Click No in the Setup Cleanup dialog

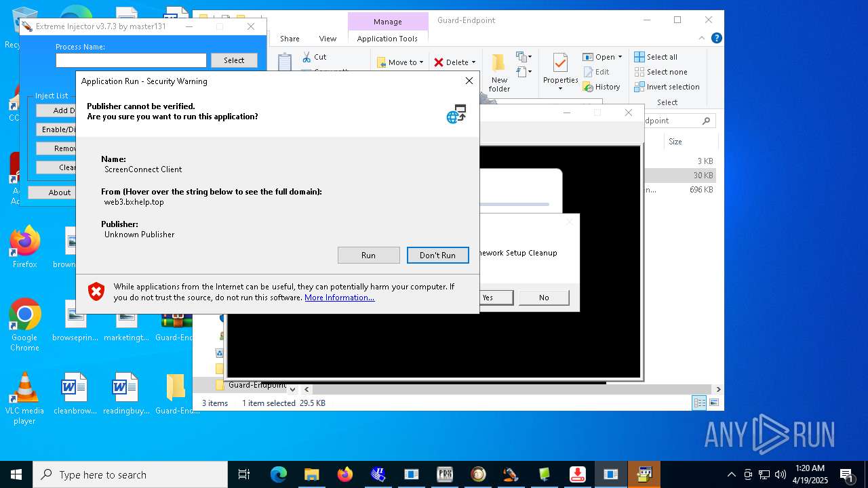[544, 298]
